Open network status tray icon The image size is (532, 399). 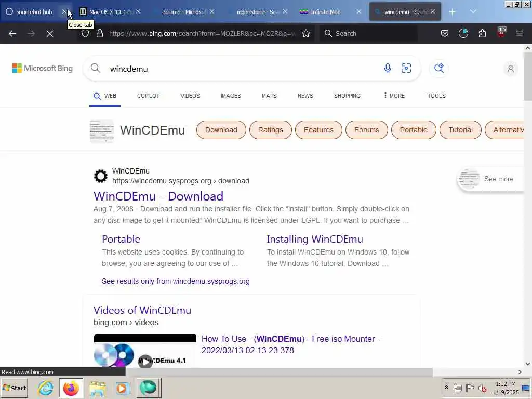[x=457, y=388]
